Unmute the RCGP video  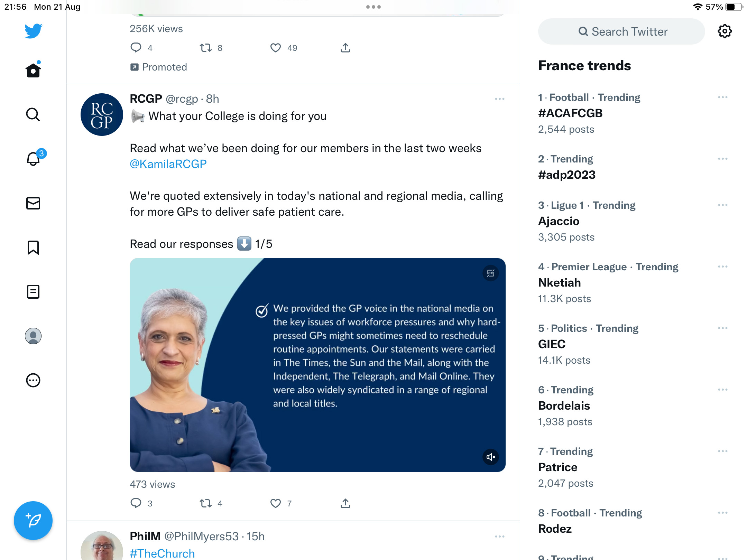point(491,457)
